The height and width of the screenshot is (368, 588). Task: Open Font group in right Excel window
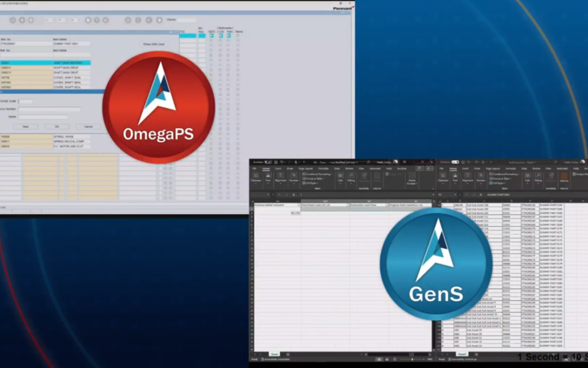[455, 177]
